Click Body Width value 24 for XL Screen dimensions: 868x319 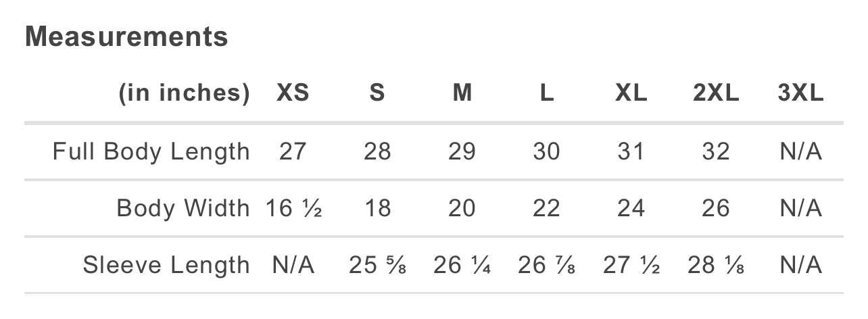[x=631, y=208]
